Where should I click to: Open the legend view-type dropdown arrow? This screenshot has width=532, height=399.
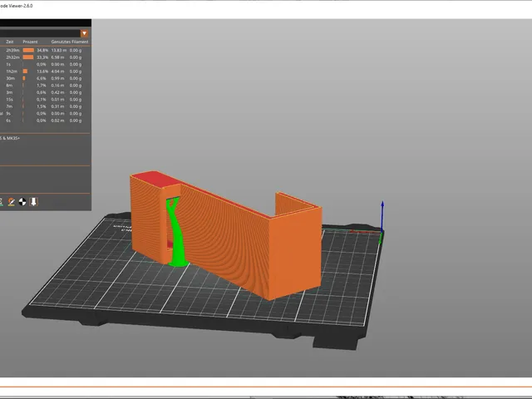pos(84,33)
